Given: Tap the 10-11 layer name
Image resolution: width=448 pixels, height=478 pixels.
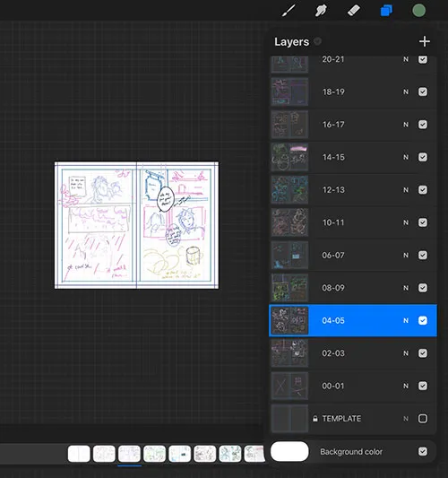Looking at the screenshot, I should 333,222.
